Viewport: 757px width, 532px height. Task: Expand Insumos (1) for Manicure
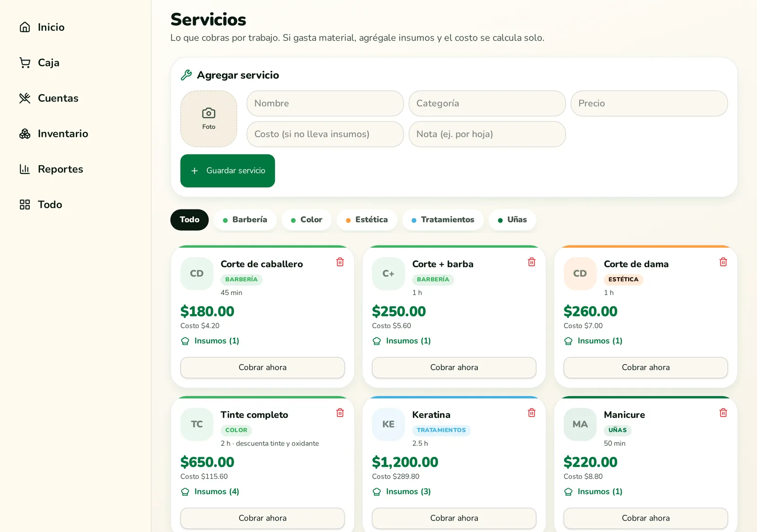click(593, 492)
